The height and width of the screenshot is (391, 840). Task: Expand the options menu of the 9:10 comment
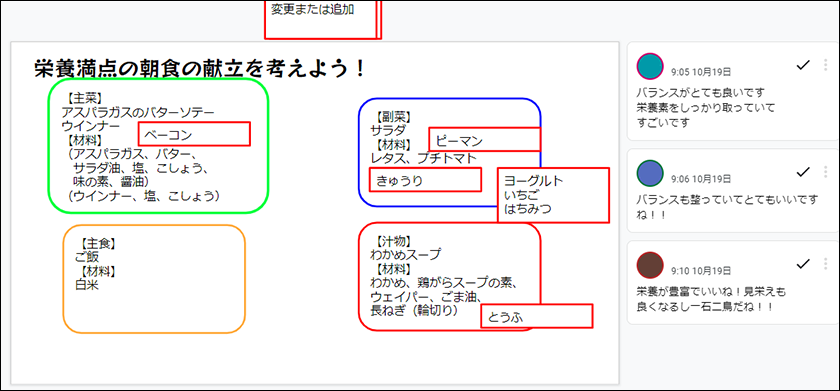coord(826,264)
